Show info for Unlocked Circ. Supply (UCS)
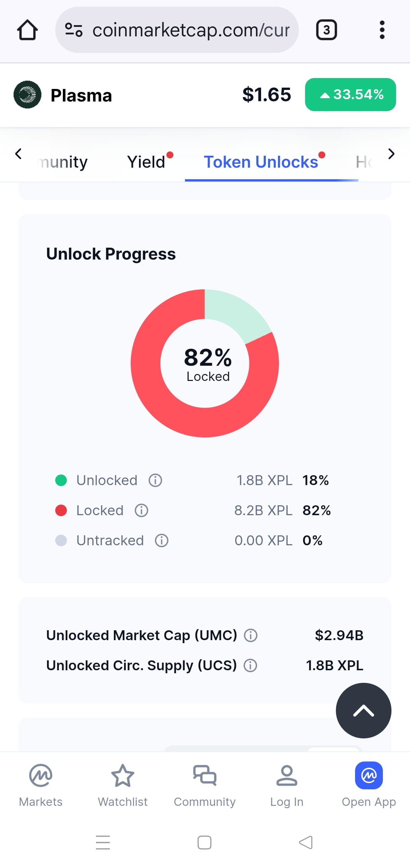Screen dimensions: 410x868 coord(250,666)
